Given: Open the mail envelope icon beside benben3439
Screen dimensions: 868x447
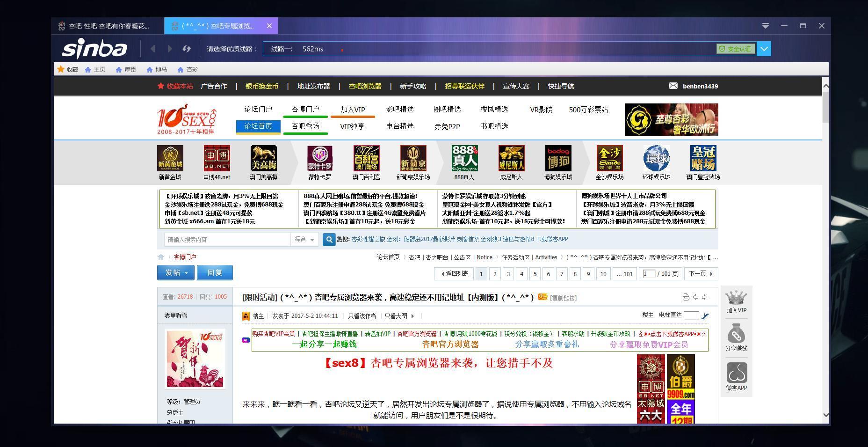Looking at the screenshot, I should (x=673, y=86).
